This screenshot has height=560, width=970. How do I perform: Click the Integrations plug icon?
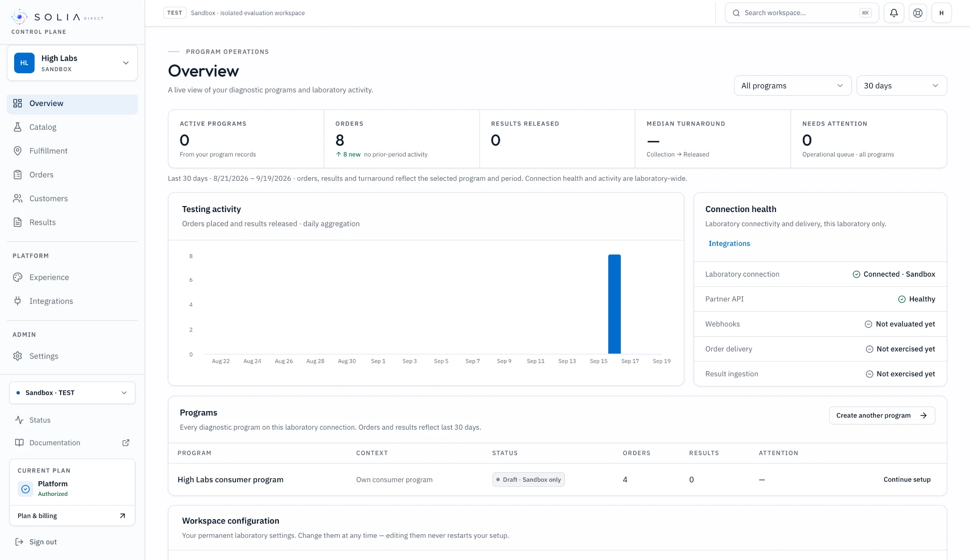(x=18, y=301)
